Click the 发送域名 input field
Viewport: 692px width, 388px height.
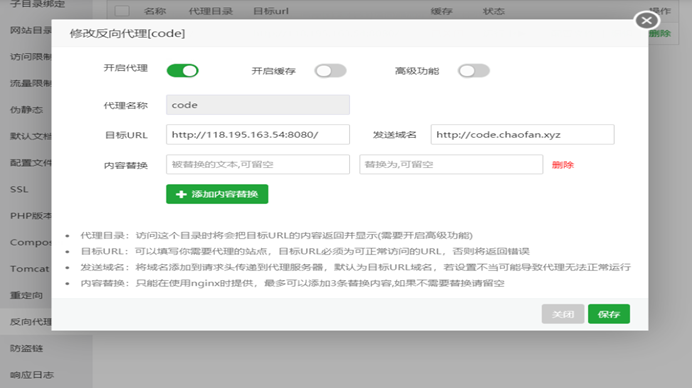click(x=523, y=135)
